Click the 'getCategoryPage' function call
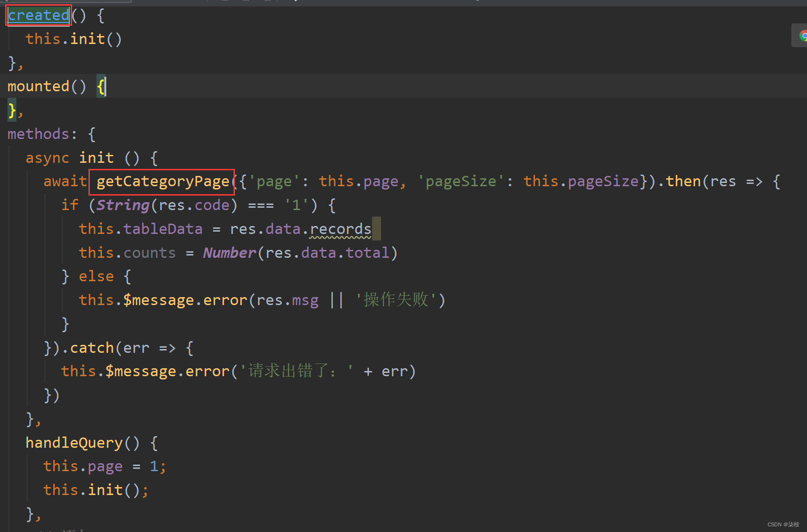 pyautogui.click(x=163, y=182)
